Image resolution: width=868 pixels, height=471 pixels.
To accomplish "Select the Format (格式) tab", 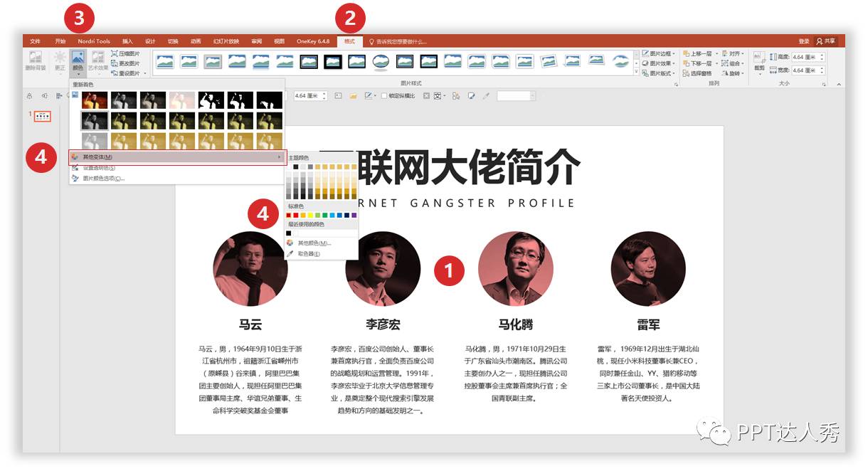I will coord(349,41).
